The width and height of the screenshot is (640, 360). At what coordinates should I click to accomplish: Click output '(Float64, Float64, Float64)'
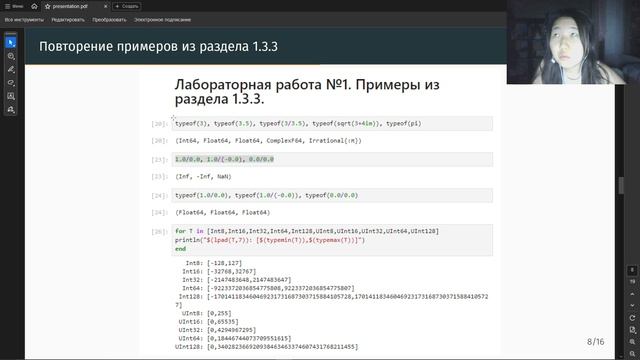(x=222, y=213)
